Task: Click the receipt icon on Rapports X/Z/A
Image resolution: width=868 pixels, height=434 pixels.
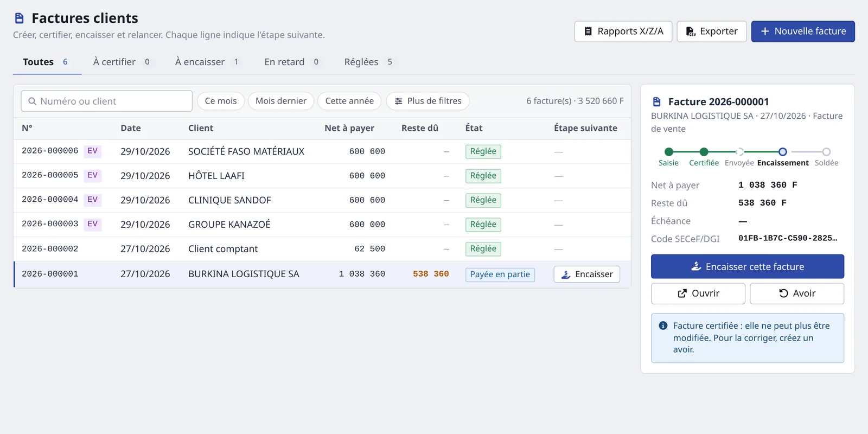Action: pos(588,31)
